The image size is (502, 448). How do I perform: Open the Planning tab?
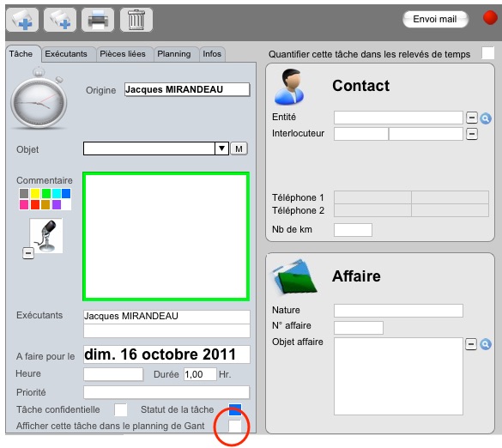(174, 54)
